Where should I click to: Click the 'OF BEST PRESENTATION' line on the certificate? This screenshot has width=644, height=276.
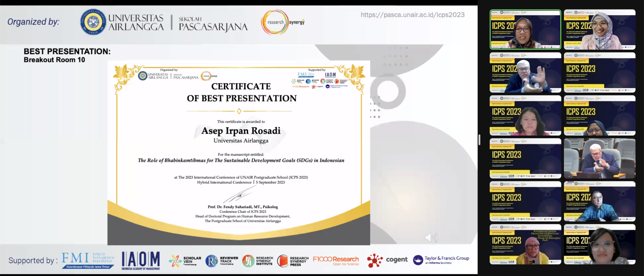[242, 98]
